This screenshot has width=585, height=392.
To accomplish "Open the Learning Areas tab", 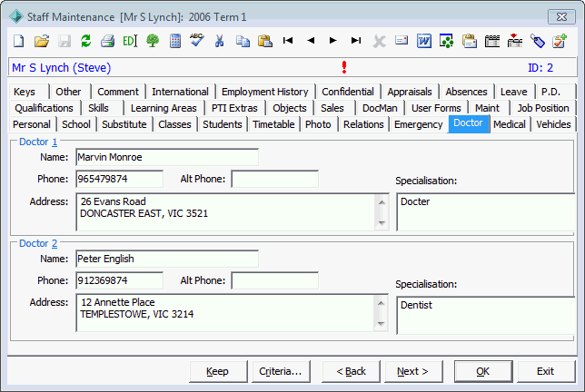I will [x=164, y=108].
